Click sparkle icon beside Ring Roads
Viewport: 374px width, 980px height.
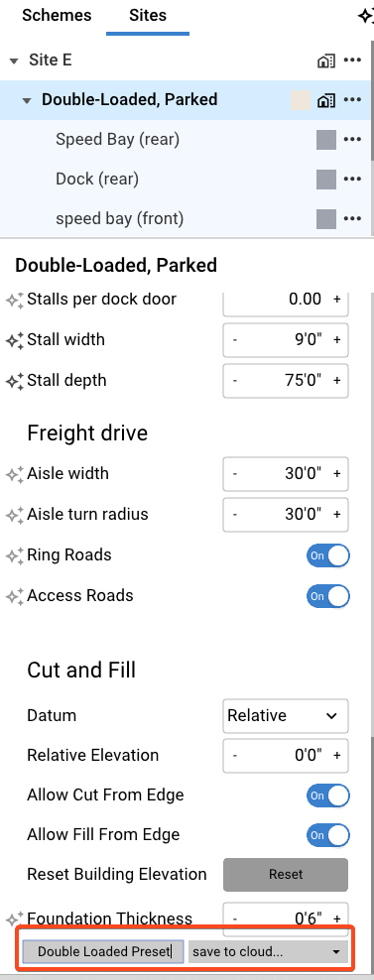coord(14,555)
